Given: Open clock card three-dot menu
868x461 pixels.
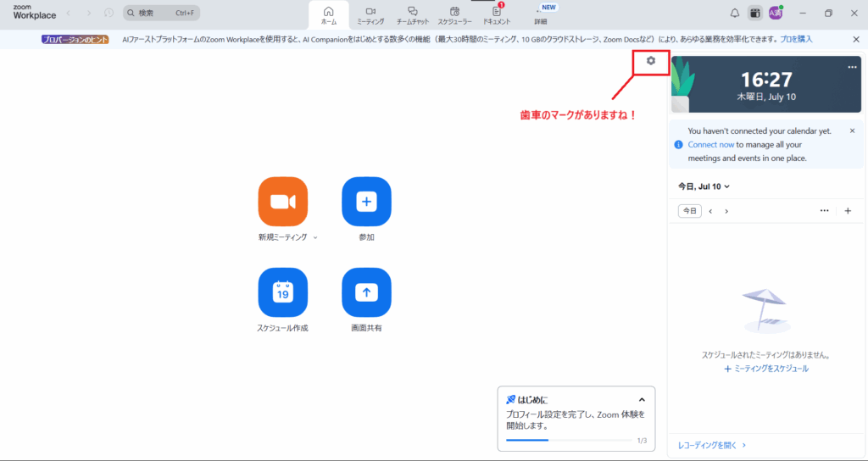Looking at the screenshot, I should 852,67.
